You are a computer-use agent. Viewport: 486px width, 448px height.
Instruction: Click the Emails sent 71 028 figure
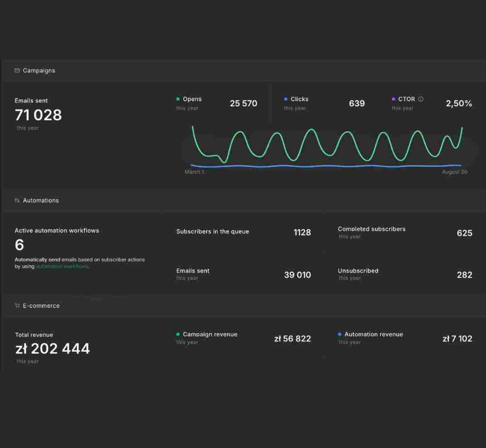pyautogui.click(x=38, y=115)
